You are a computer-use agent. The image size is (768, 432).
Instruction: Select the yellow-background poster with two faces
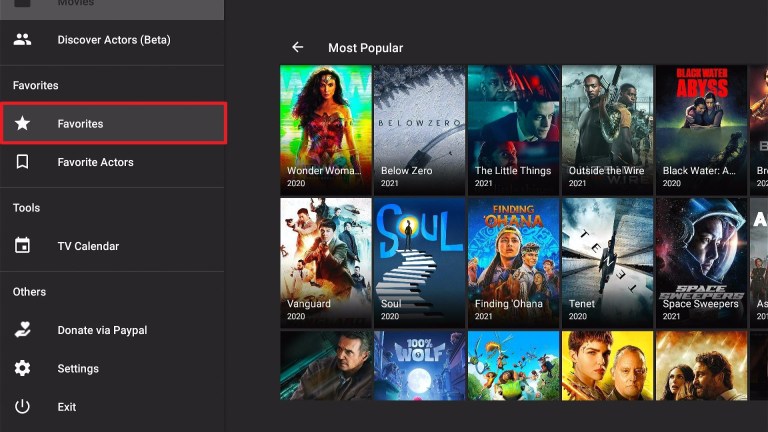[607, 365]
